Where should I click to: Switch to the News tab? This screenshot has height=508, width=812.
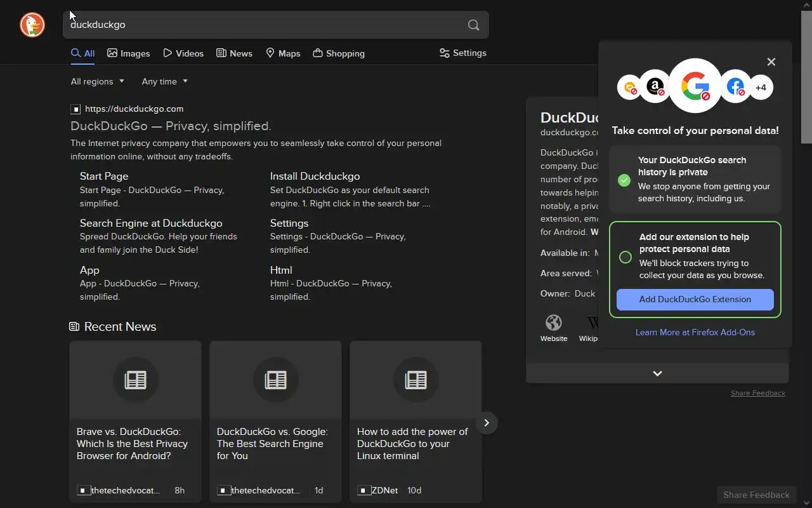pos(234,53)
